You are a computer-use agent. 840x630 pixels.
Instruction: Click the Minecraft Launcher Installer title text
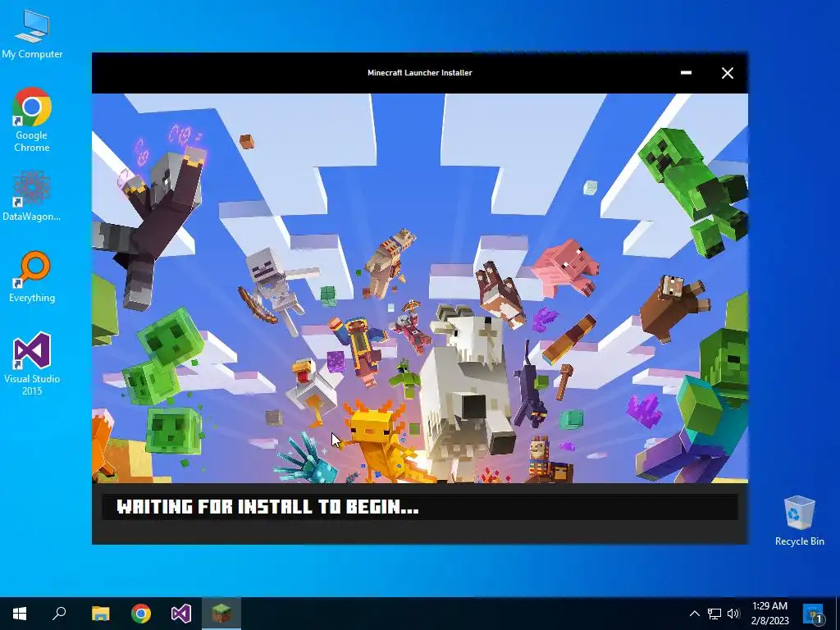click(419, 73)
